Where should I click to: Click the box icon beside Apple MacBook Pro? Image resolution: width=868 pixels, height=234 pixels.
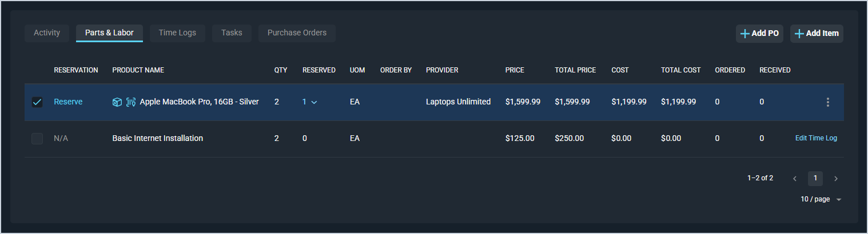click(x=117, y=102)
